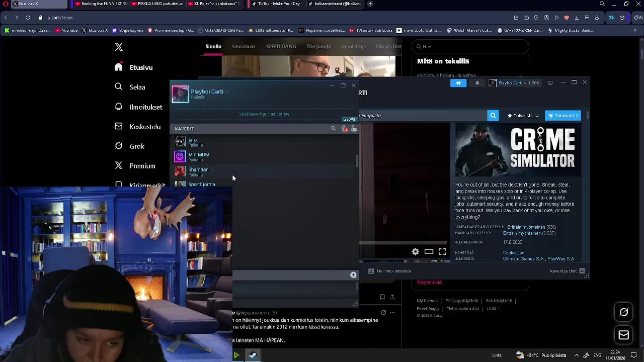
Task: Select friend jalo in Steam friends list
Action: [264, 142]
